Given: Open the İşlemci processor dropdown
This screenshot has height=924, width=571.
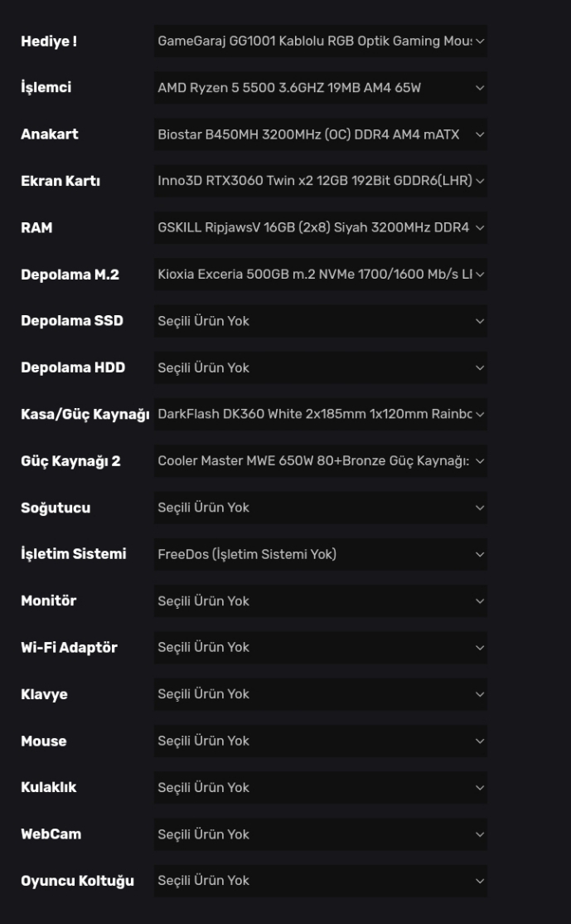Looking at the screenshot, I should [x=320, y=88].
